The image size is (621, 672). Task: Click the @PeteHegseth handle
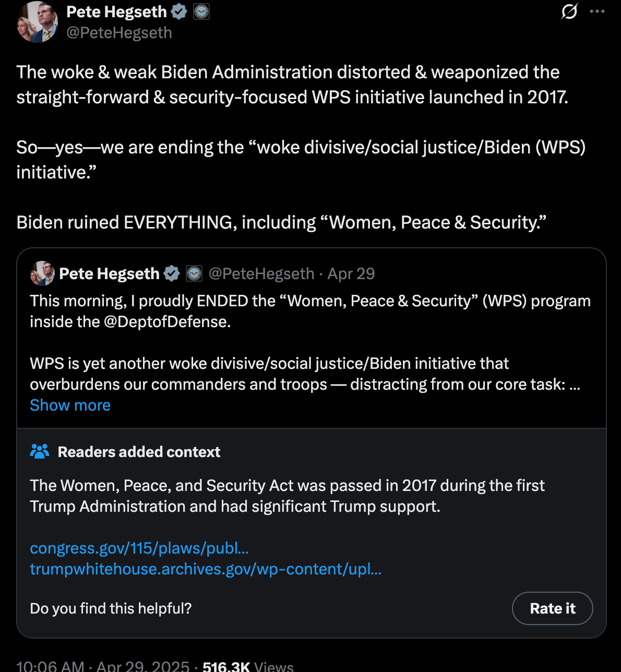(120, 32)
